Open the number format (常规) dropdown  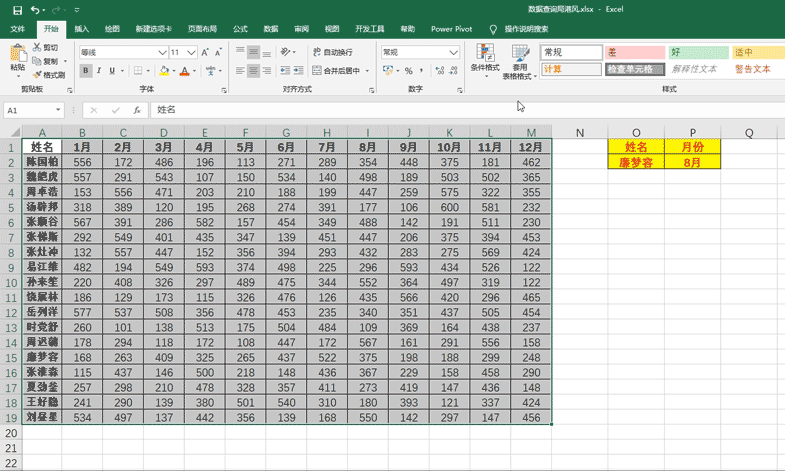(454, 52)
